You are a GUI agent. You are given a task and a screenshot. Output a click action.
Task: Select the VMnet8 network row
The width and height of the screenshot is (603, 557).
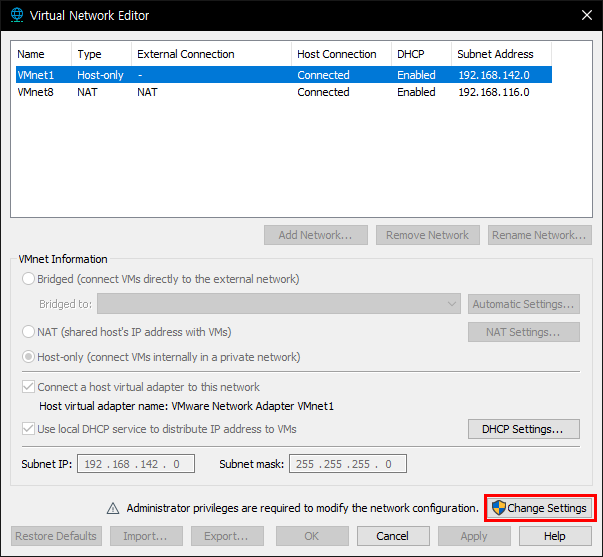pos(284,92)
